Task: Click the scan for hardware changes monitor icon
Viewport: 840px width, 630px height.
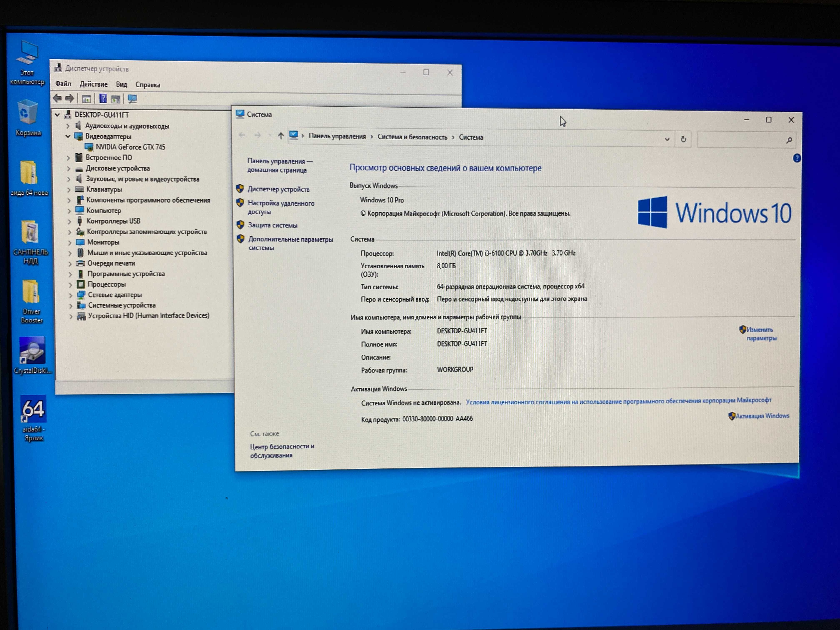Action: point(132,99)
